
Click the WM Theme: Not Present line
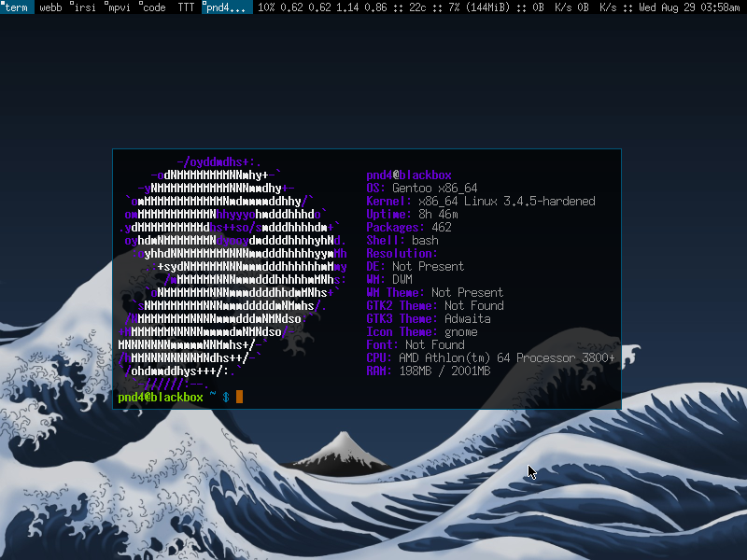coord(435,292)
